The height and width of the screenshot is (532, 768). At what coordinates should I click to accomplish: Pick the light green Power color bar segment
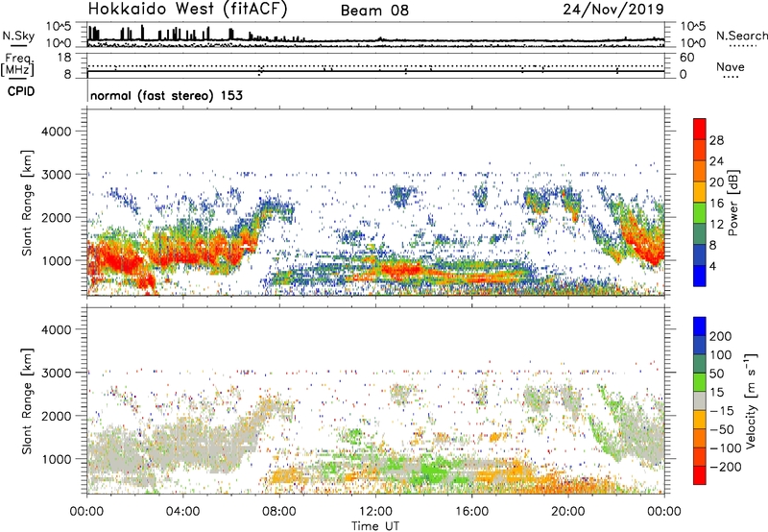(x=700, y=213)
